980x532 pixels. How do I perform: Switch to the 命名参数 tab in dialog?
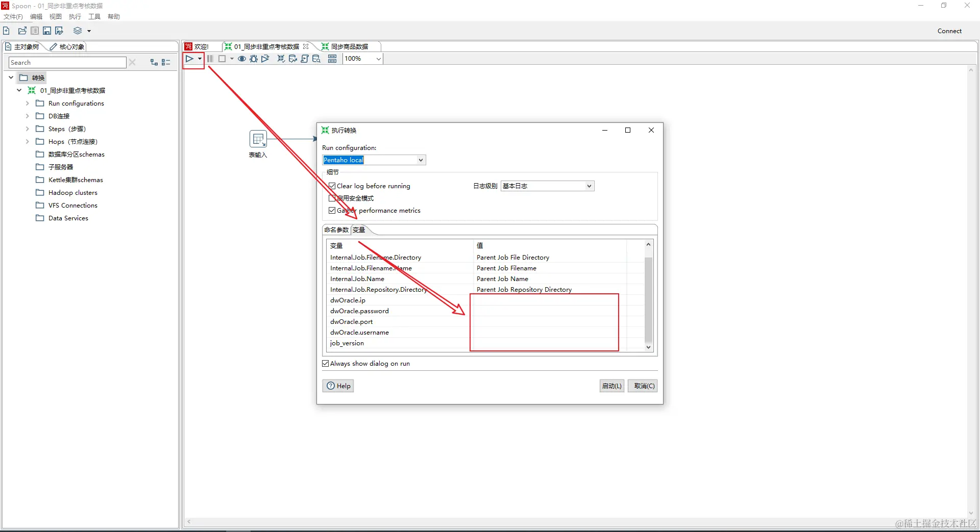(x=336, y=230)
